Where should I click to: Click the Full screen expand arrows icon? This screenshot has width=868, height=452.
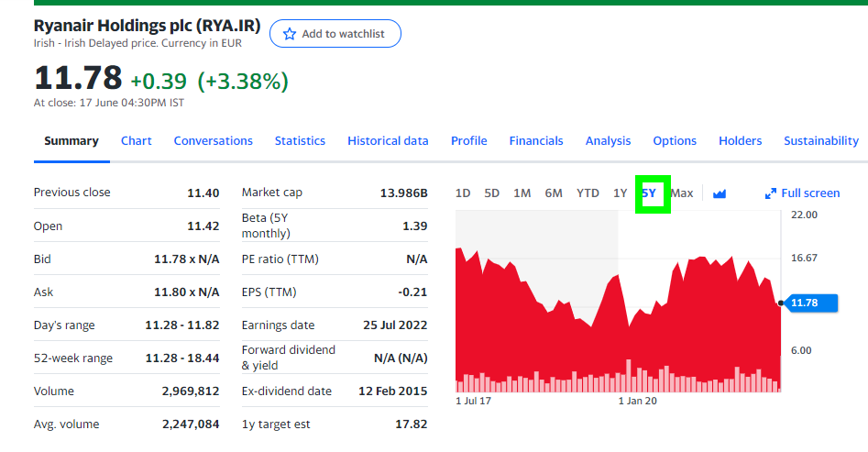coord(770,193)
